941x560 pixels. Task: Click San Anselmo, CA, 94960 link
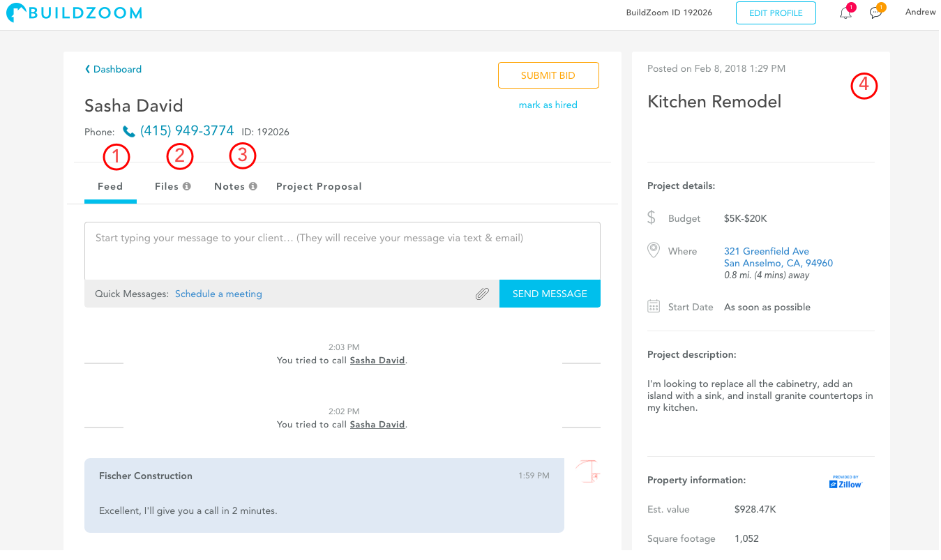[778, 263]
